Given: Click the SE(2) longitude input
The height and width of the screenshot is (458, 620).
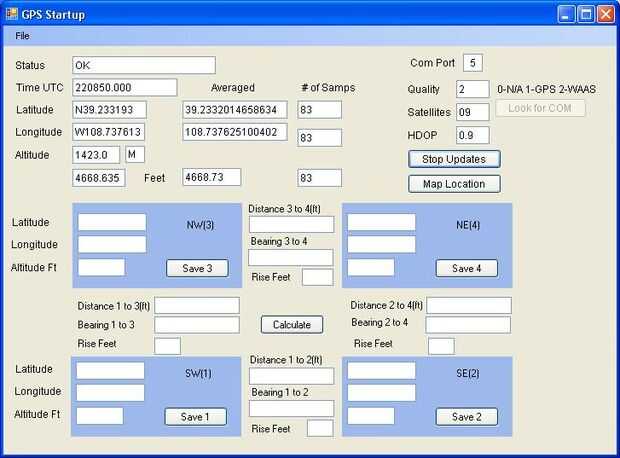Looking at the screenshot, I should click(382, 393).
